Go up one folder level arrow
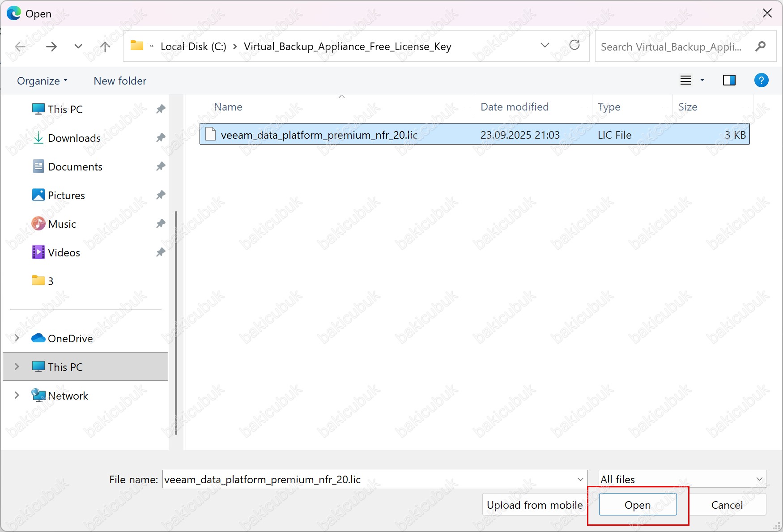The image size is (783, 532). 105,47
